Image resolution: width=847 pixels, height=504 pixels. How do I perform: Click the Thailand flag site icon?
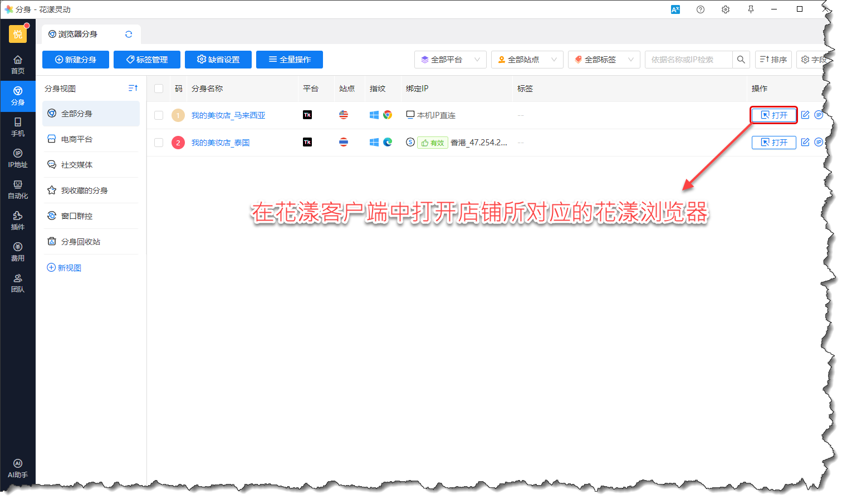point(344,142)
